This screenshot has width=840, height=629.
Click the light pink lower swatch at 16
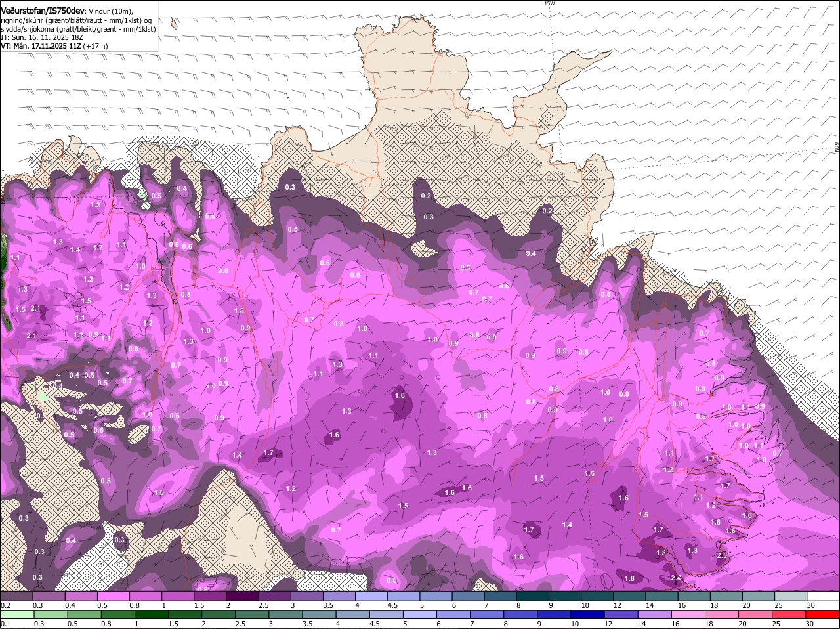tap(688, 615)
